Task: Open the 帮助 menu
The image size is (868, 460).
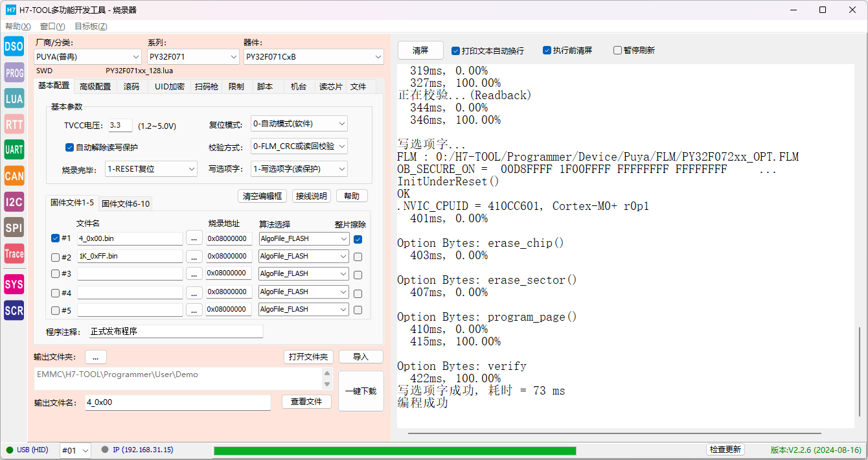Action: click(17, 27)
